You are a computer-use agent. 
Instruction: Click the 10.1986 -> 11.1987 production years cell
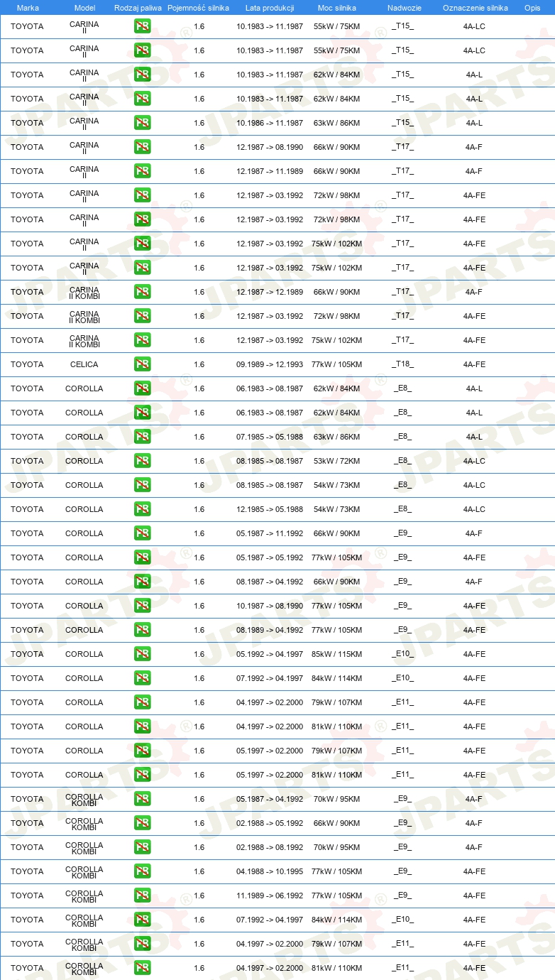pyautogui.click(x=270, y=123)
